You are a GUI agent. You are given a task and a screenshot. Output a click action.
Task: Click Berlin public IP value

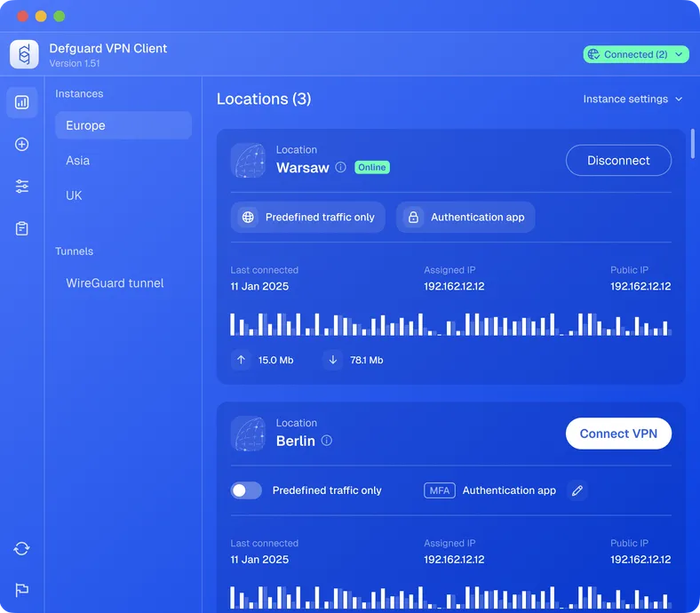click(640, 560)
